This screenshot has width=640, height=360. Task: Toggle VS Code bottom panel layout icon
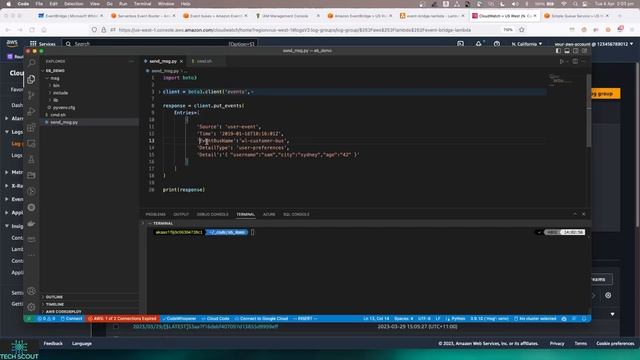click(567, 51)
